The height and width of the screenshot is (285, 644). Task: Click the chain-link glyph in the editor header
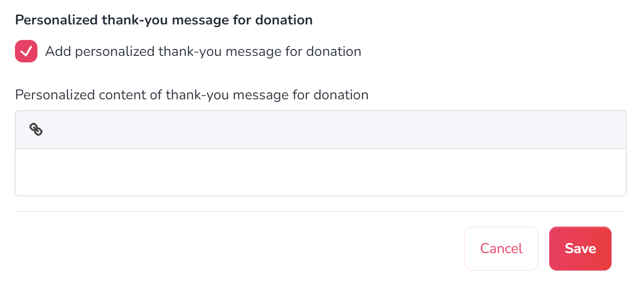coord(36,130)
